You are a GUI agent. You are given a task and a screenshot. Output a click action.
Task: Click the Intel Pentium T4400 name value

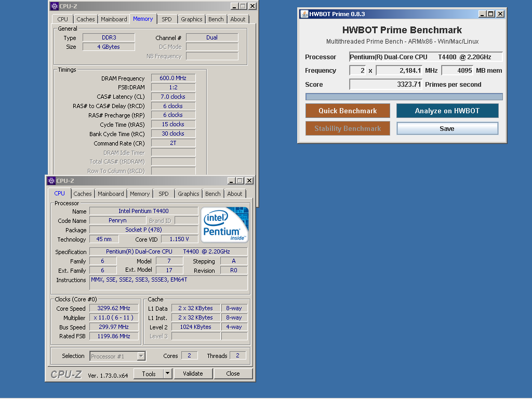[x=143, y=211]
